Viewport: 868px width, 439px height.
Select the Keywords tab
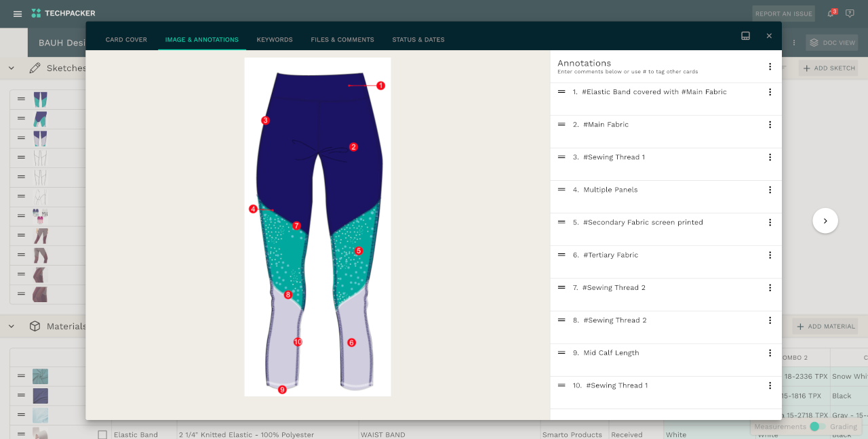(275, 40)
